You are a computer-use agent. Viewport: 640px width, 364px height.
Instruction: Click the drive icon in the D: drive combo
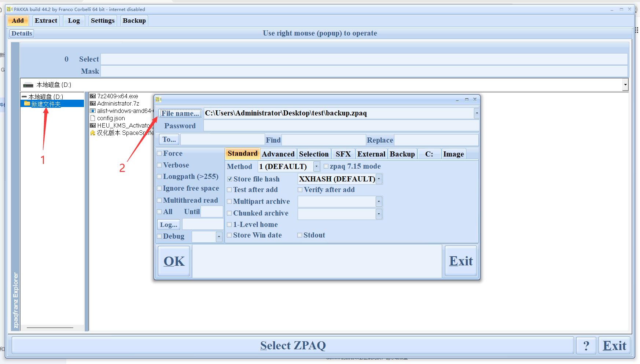pos(28,85)
